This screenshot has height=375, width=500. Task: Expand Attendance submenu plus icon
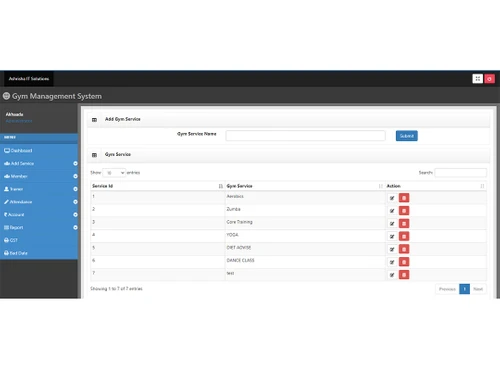coord(75,202)
